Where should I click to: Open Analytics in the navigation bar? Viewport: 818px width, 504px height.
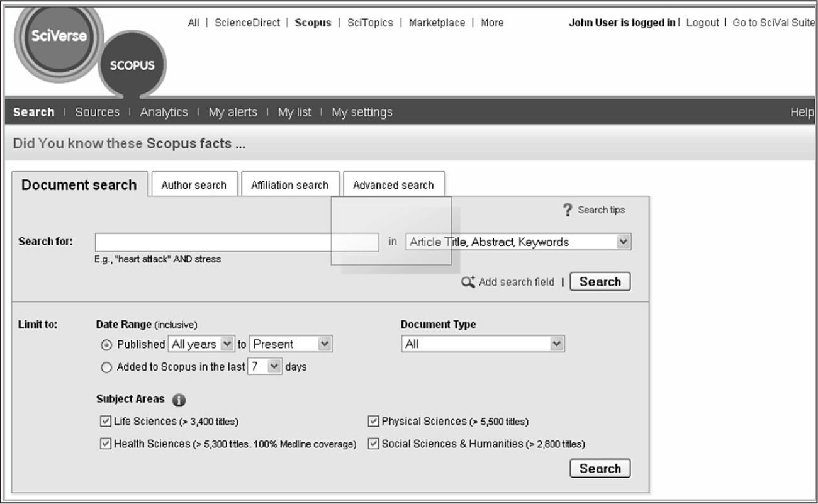164,112
